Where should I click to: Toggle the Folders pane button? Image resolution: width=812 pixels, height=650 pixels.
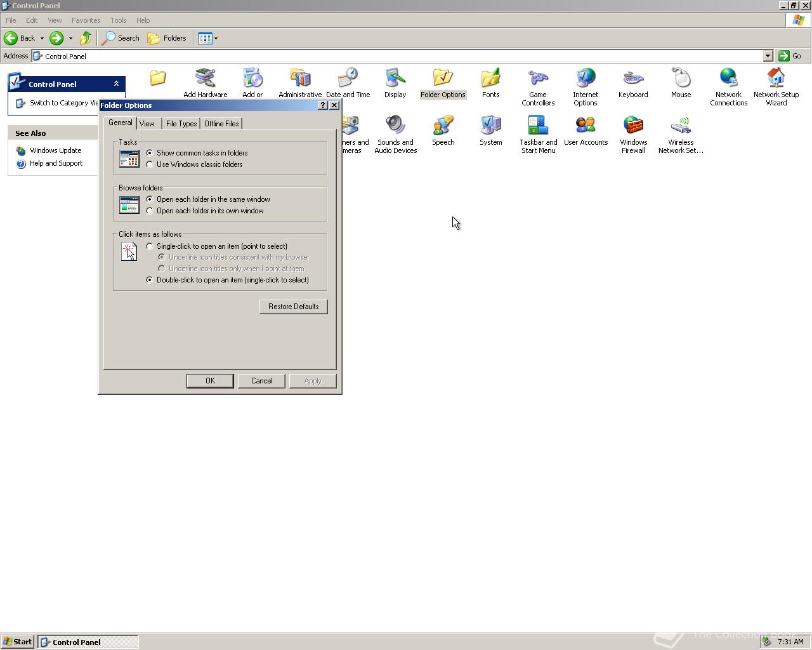[x=167, y=38]
